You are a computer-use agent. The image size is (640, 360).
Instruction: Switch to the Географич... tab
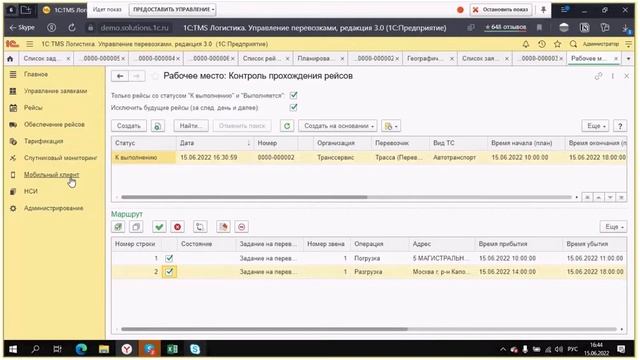click(x=424, y=59)
